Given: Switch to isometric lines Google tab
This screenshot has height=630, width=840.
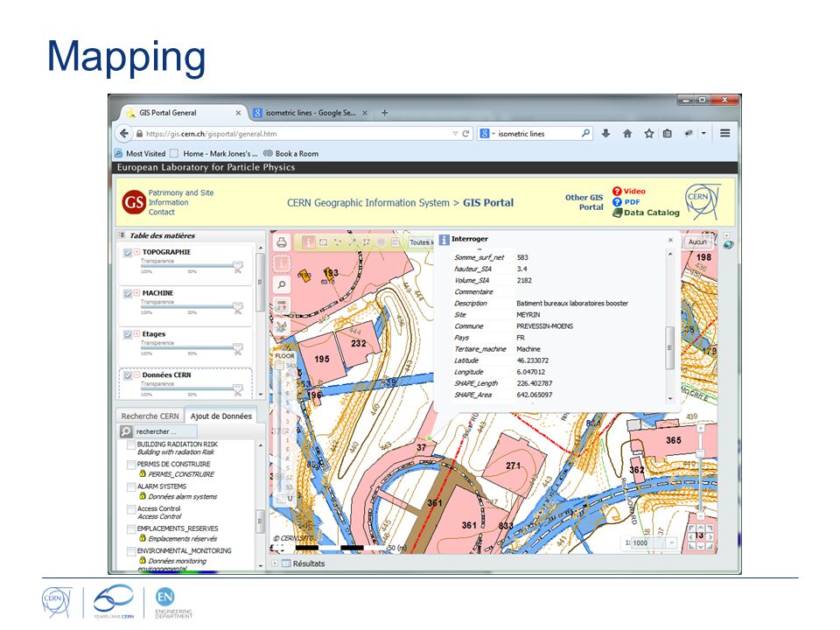Looking at the screenshot, I should coord(310,113).
